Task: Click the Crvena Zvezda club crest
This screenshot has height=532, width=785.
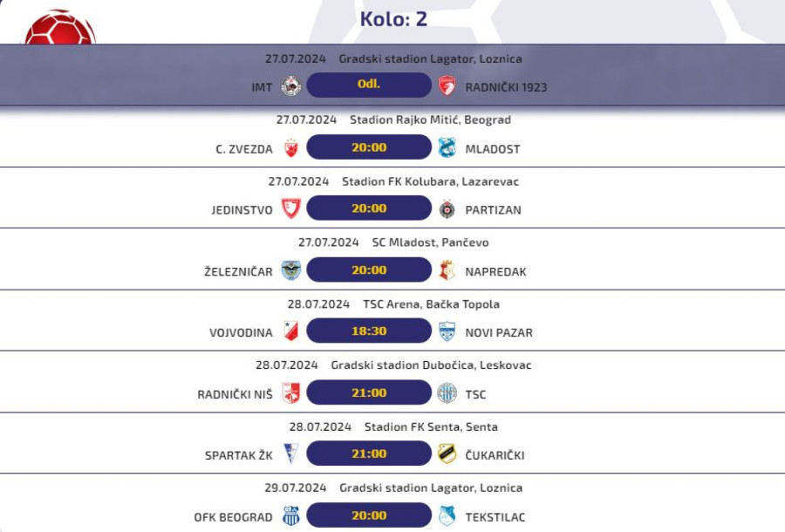Action: coord(291,148)
